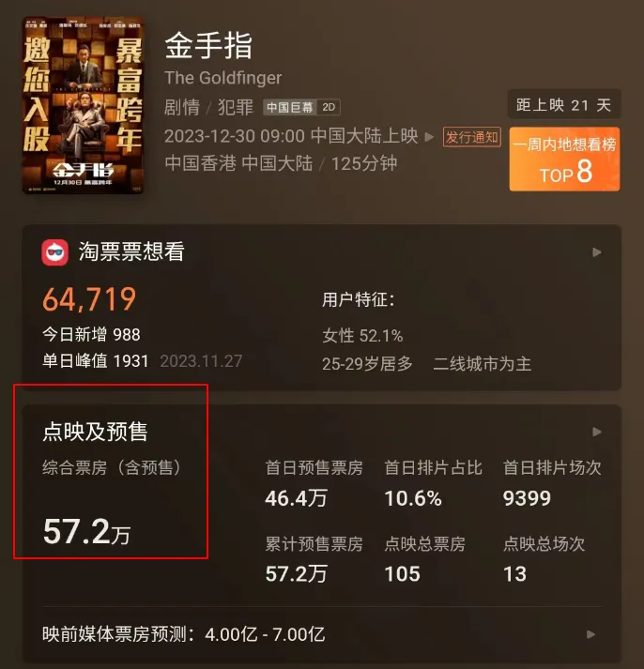
Task: Click the 单日峰值 1931 entry
Action: [x=95, y=361]
